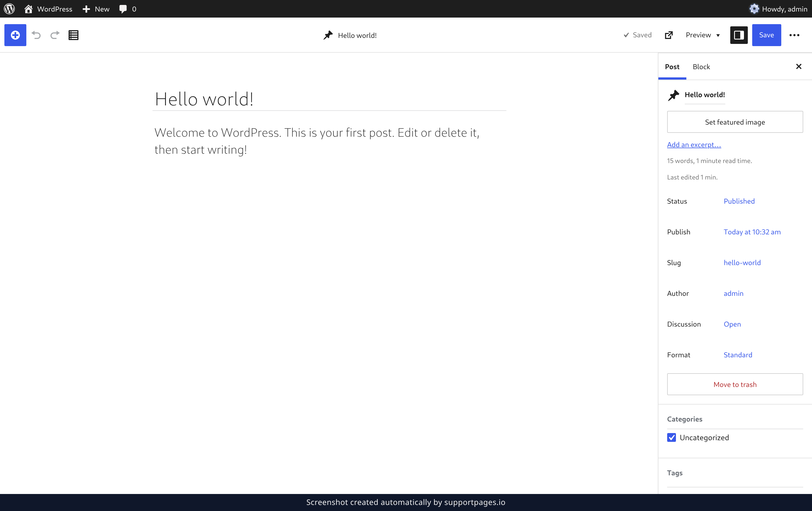Image resolution: width=812 pixels, height=511 pixels.
Task: Move the post to trash
Action: coord(735,384)
